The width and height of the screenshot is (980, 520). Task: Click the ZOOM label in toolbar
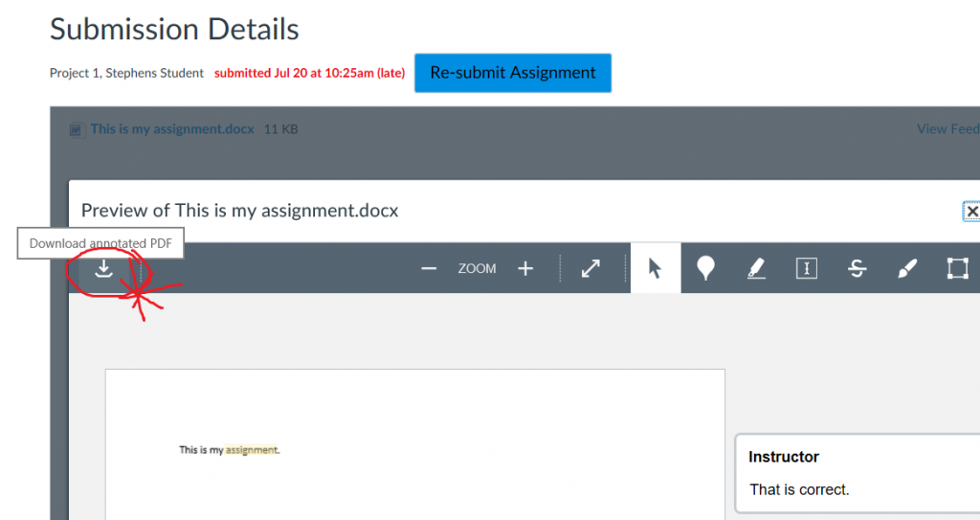point(477,269)
